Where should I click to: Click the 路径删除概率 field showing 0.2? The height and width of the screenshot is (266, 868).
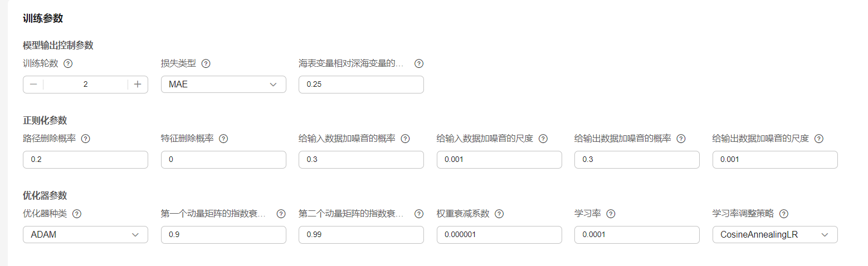(x=85, y=160)
